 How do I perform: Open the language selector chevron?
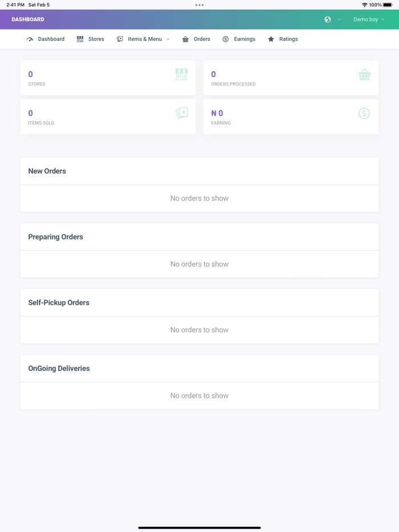click(339, 19)
